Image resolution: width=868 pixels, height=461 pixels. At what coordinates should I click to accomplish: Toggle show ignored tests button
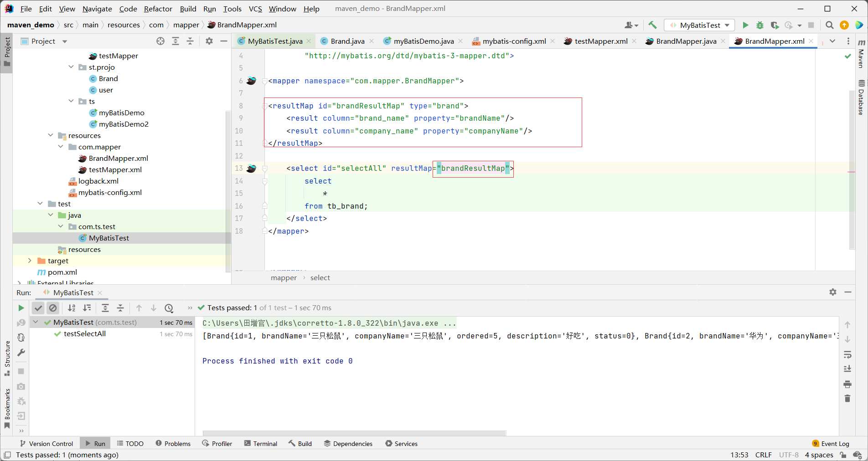[x=53, y=308]
